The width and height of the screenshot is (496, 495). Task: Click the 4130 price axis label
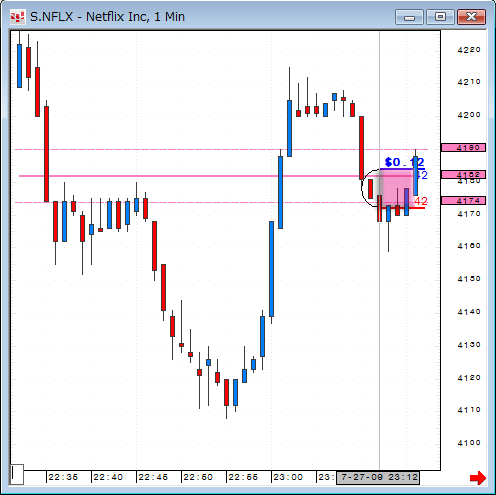(x=469, y=345)
